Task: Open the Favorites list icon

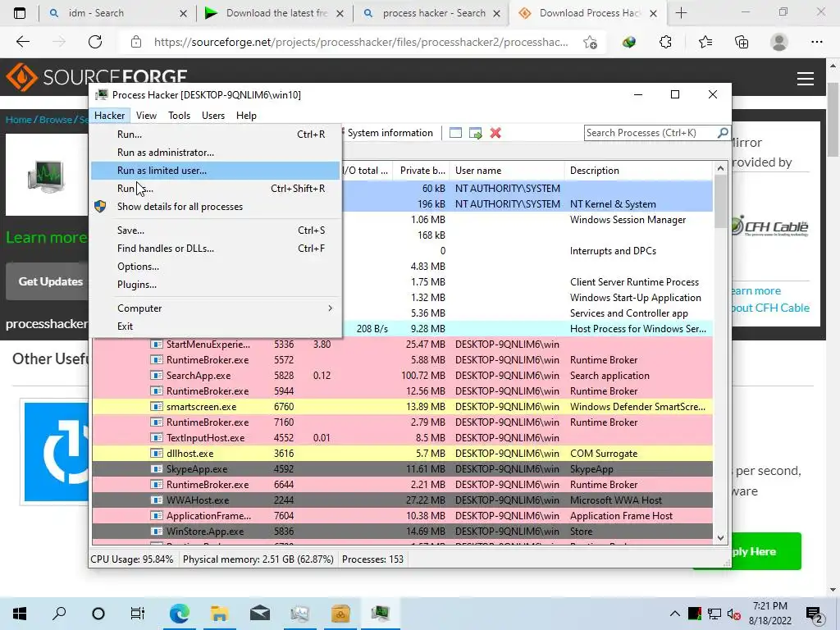Action: pos(705,42)
